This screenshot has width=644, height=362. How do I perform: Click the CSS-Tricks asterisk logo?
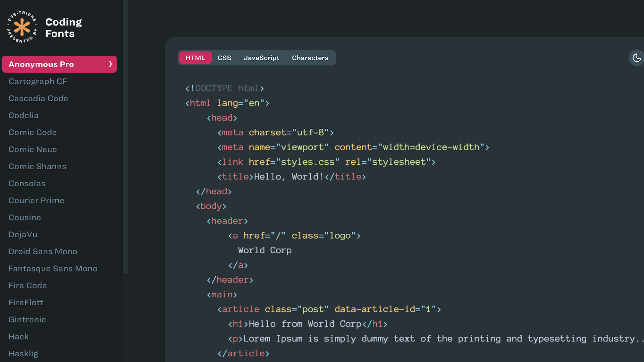[x=22, y=27]
